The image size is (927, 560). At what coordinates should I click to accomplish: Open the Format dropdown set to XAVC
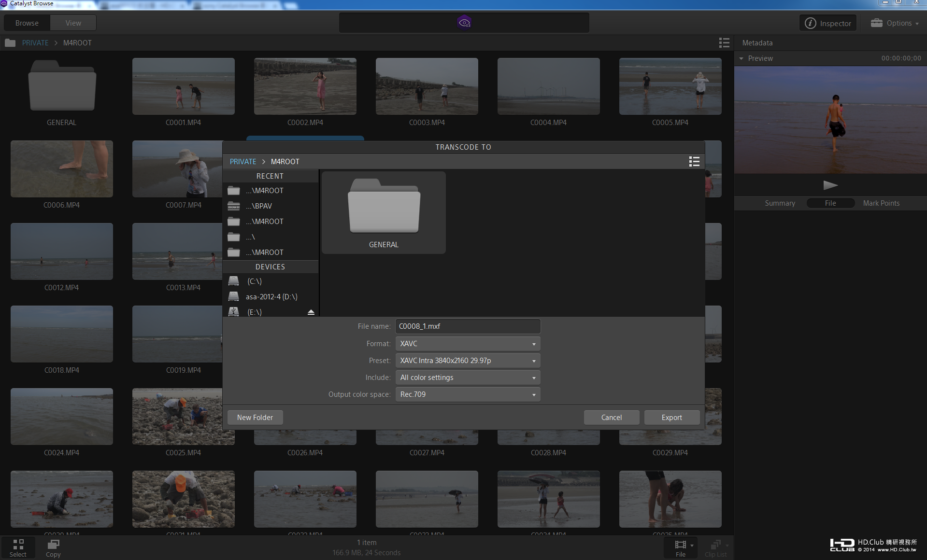coord(468,344)
